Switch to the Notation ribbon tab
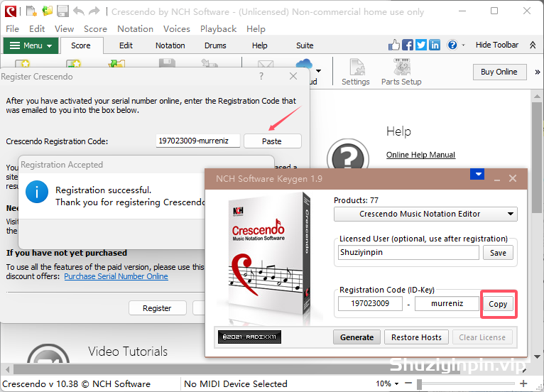The image size is (544, 392). (170, 45)
